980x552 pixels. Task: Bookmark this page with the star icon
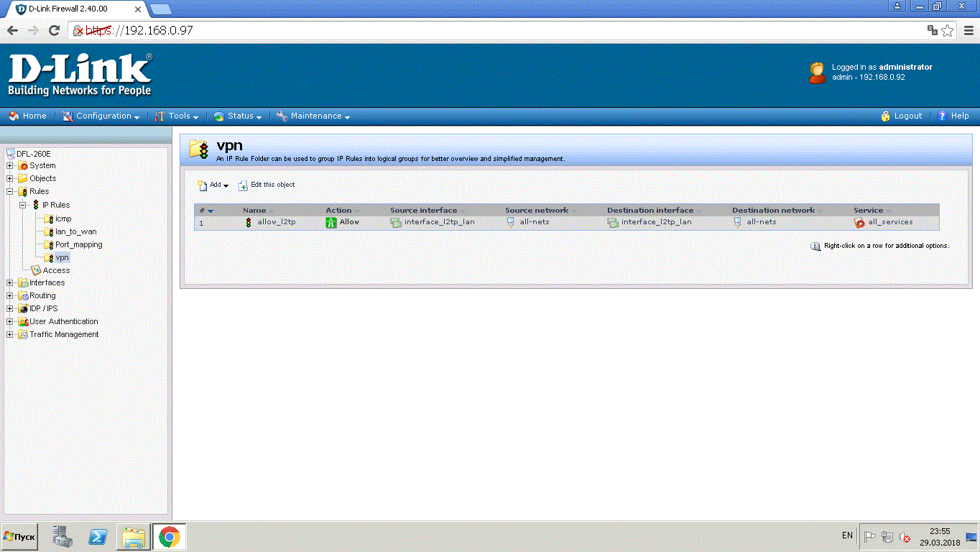(x=948, y=30)
